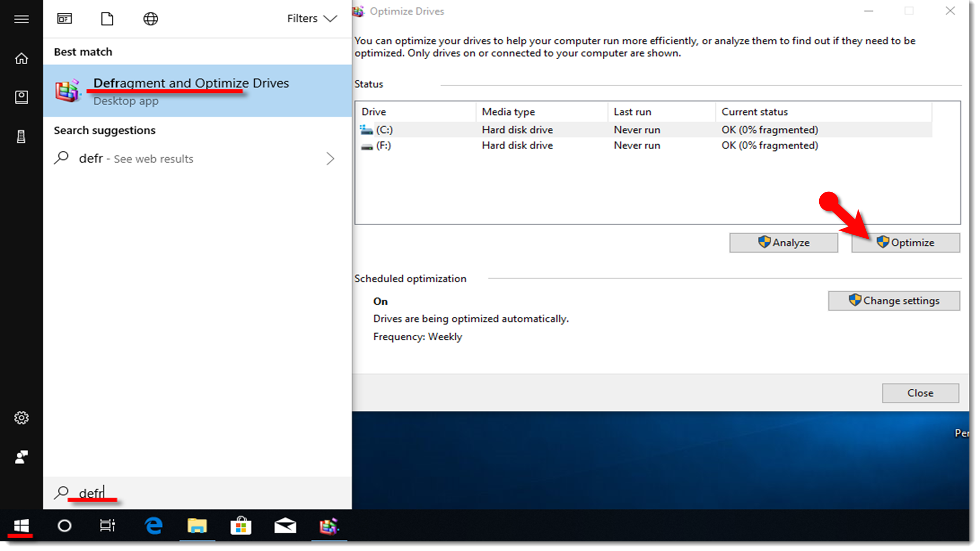This screenshot has height=551, width=980.
Task: Close the Optimize Drives window with X
Action: point(950,11)
